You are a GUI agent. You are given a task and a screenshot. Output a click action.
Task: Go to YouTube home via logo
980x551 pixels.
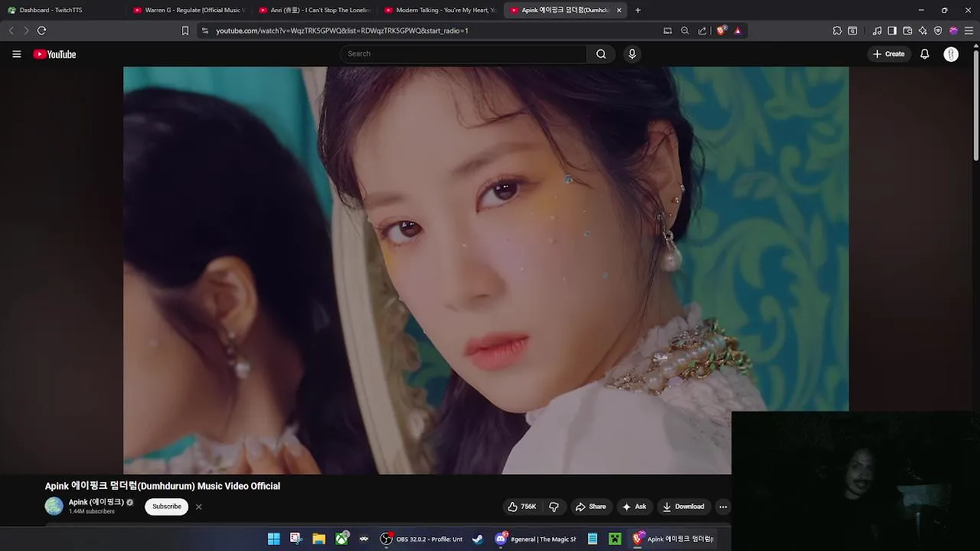tap(54, 54)
